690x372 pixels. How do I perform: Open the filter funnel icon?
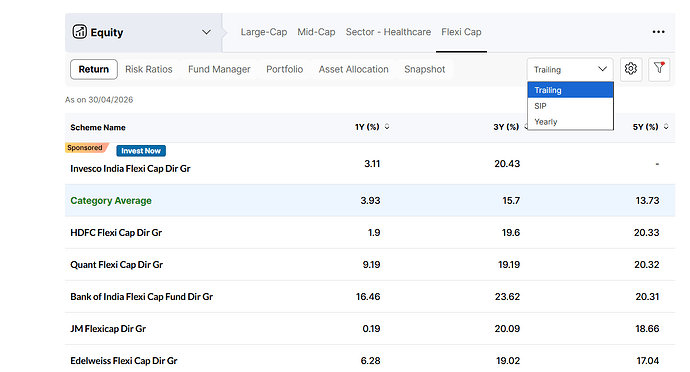[x=659, y=69]
